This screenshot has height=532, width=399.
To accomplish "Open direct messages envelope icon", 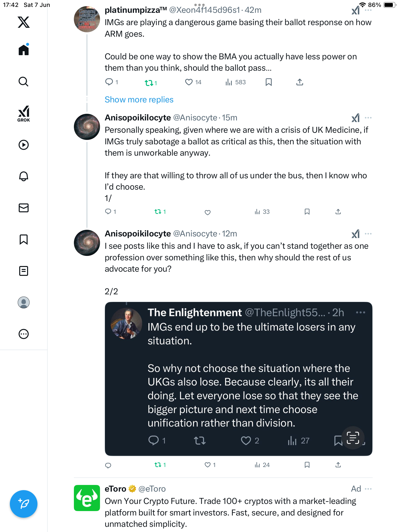I will (x=24, y=208).
